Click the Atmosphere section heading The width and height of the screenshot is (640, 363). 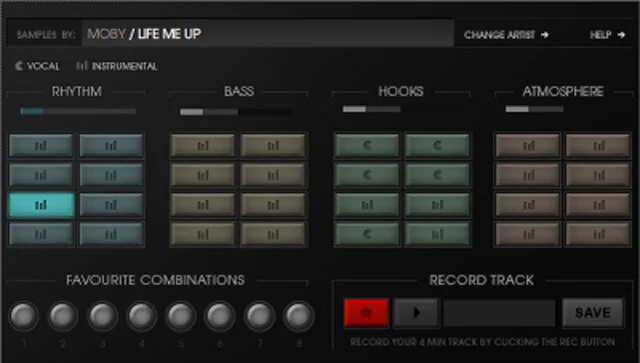pyautogui.click(x=563, y=91)
